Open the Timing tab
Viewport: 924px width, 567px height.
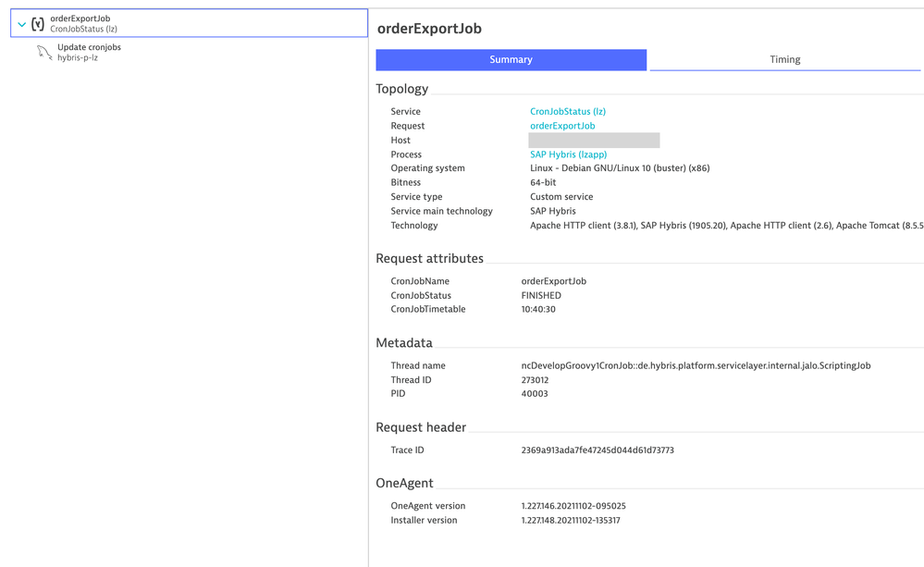(784, 60)
